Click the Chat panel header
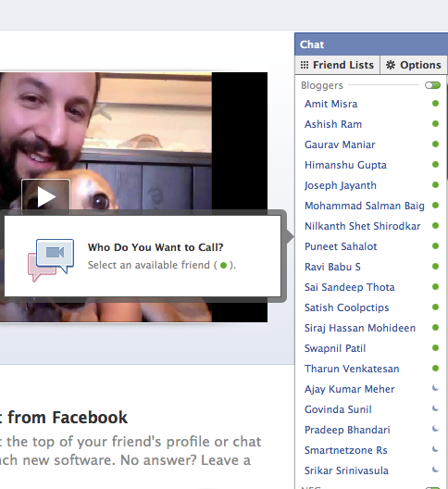This screenshot has height=489, width=448. pos(371,44)
